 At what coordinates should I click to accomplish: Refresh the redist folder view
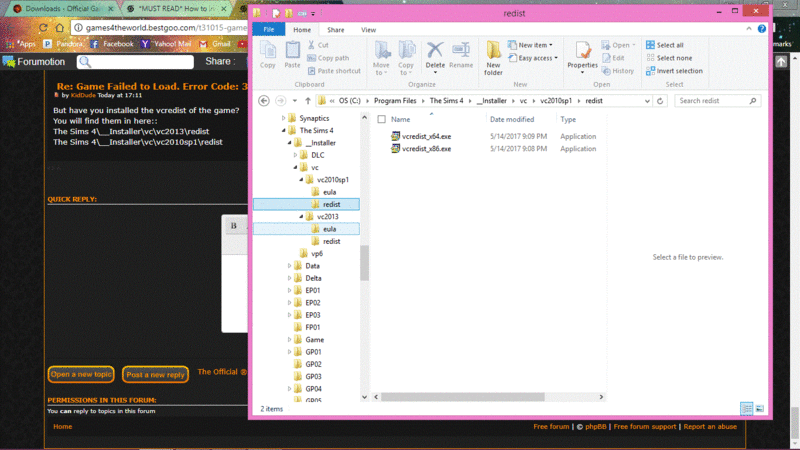660,101
